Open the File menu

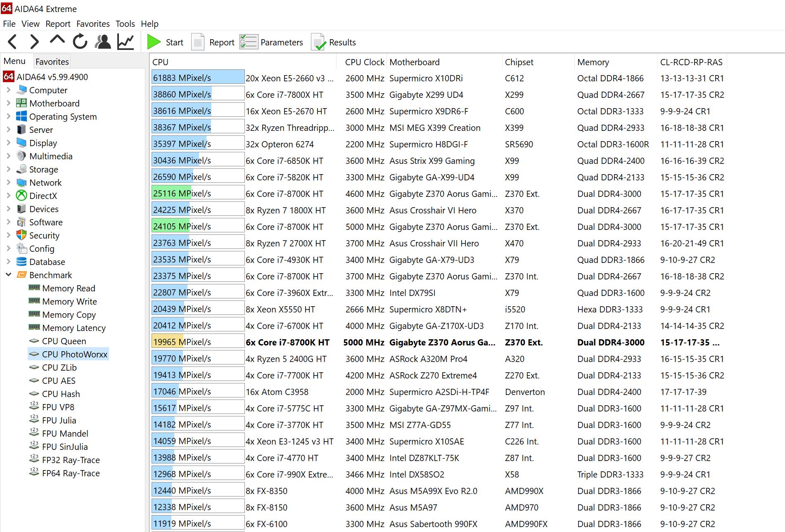click(x=9, y=24)
